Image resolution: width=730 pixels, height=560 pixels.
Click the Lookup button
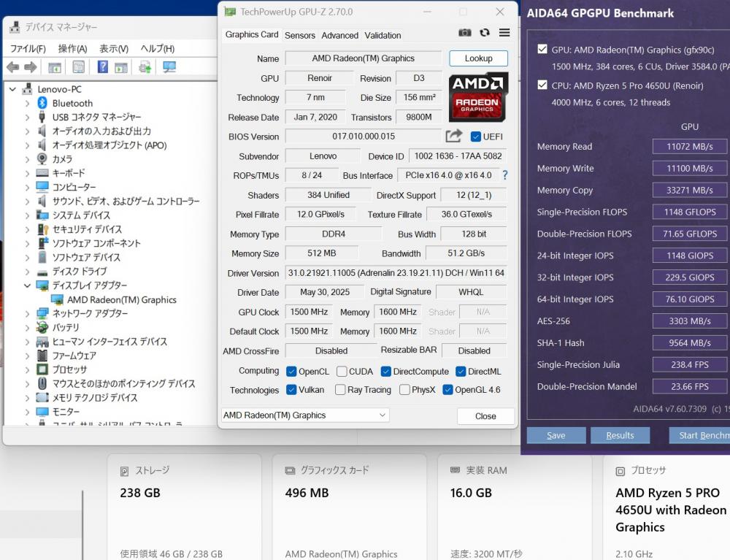pyautogui.click(x=479, y=58)
